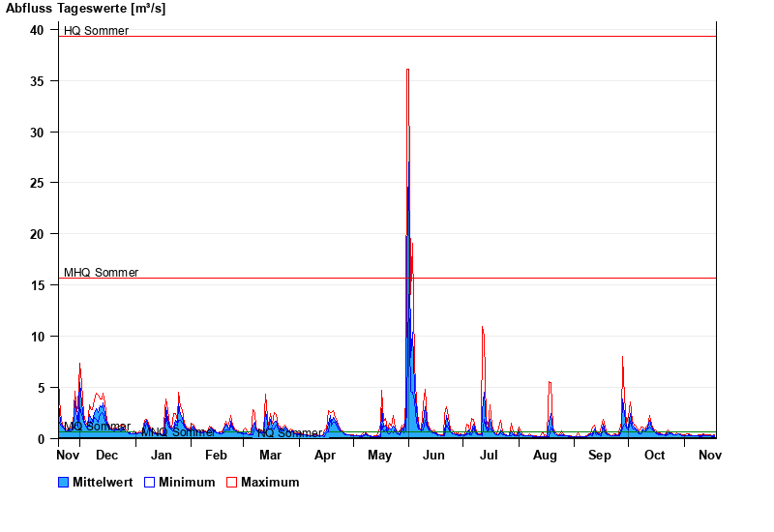Viewport: 774px width, 532px height.
Task: Select the Mittelwert legend label
Action: pos(102,482)
